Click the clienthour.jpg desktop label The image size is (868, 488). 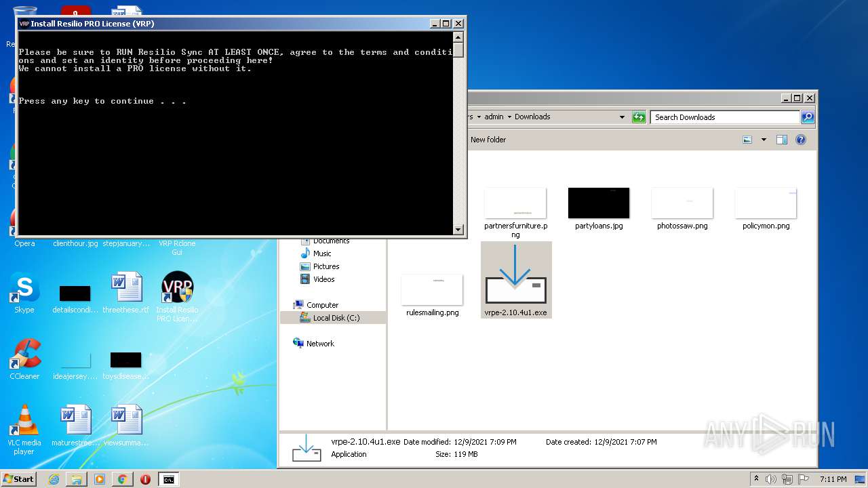tap(75, 243)
